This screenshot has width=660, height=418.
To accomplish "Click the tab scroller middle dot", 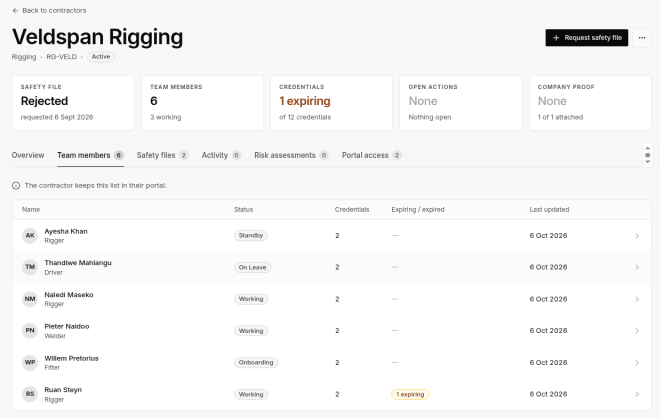I will click(x=647, y=155).
